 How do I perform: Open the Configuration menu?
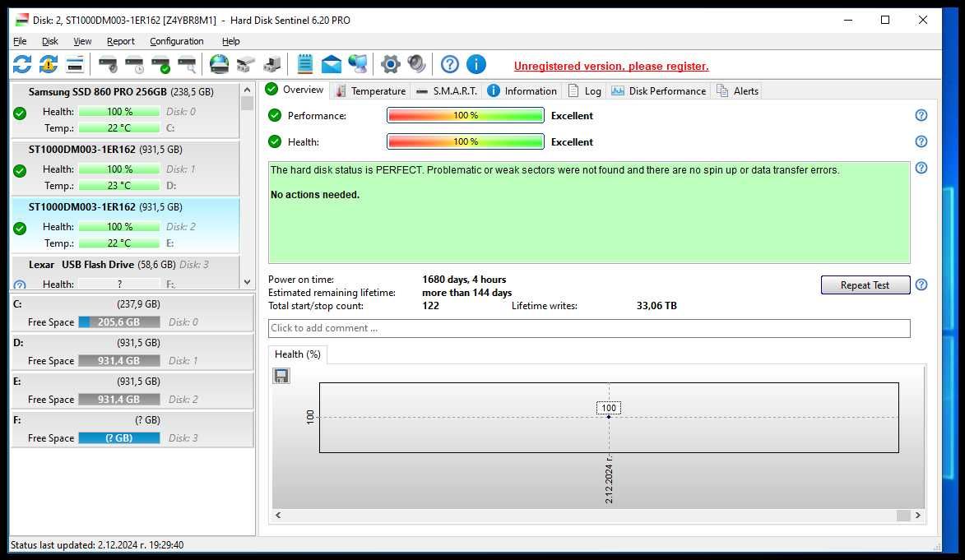[177, 41]
